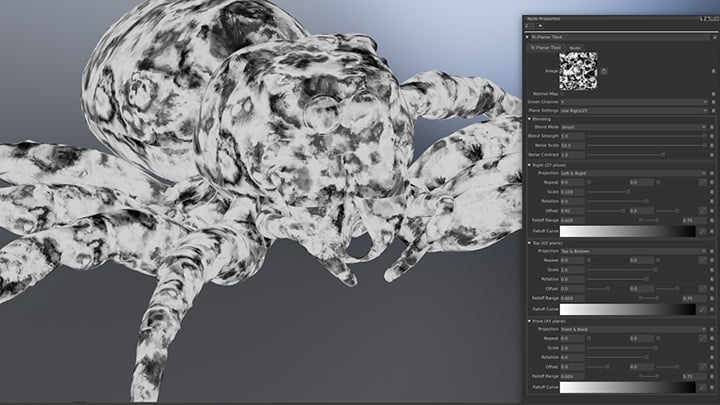Open curve editor for Right plane Offset
Viewport: 720px width, 405px height.
(x=703, y=211)
